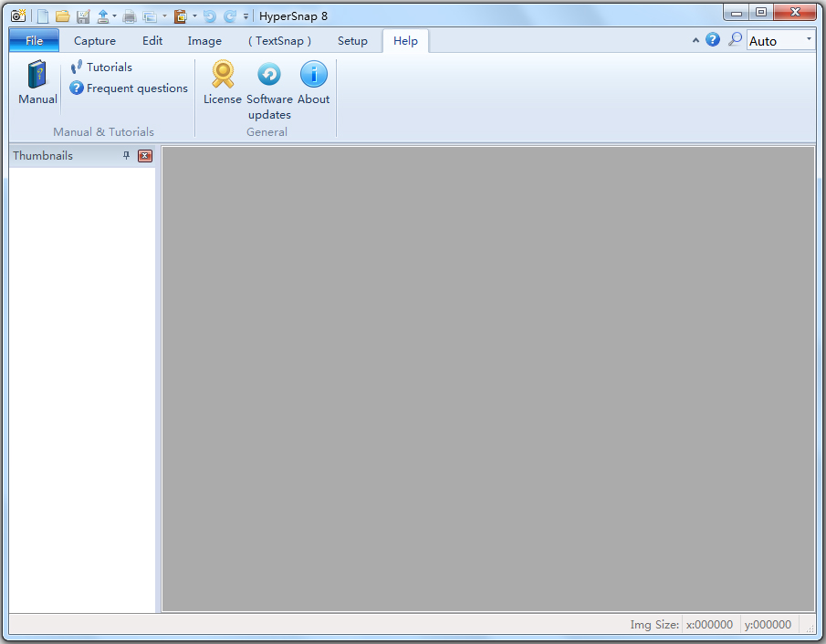Toggle the Thumbnails panel pin
826x644 pixels.
126,155
